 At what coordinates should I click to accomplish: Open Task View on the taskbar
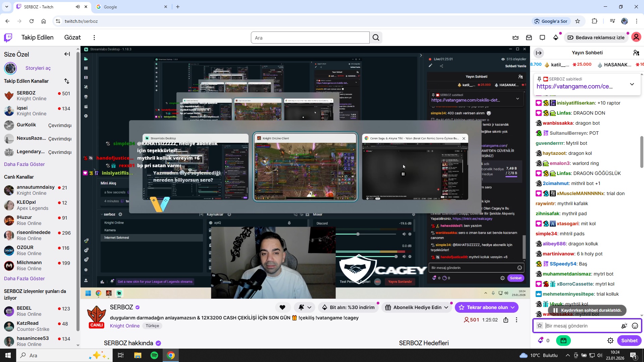click(x=121, y=355)
